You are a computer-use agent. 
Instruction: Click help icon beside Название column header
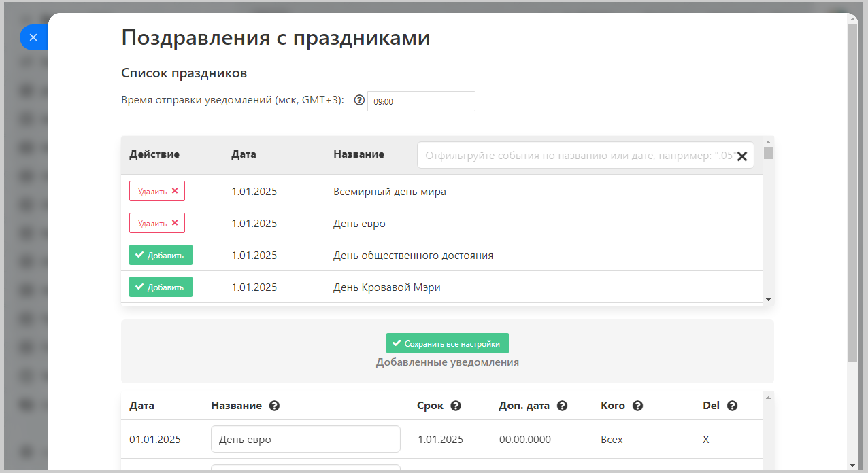coord(274,406)
